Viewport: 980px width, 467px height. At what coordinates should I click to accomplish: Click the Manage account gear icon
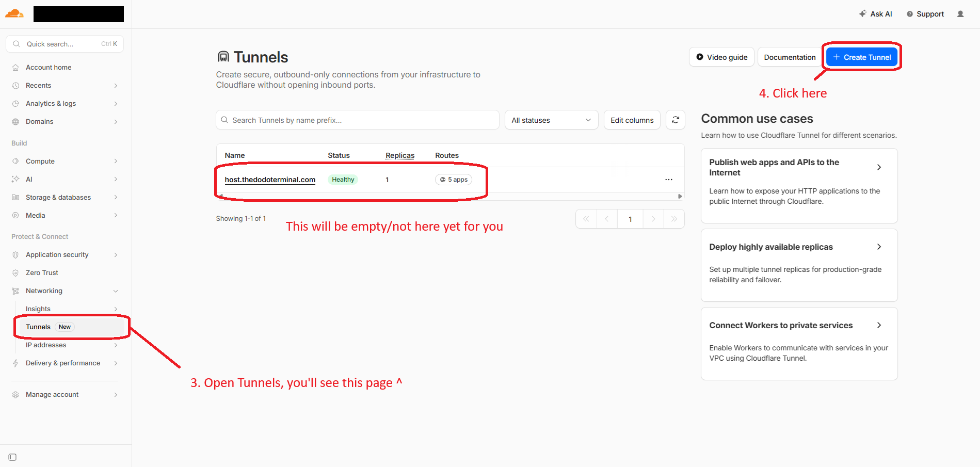click(15, 395)
